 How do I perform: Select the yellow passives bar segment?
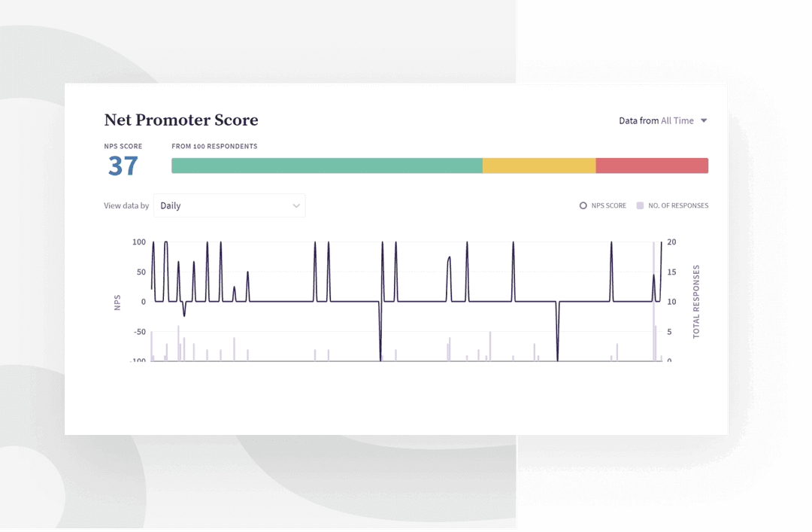(539, 166)
